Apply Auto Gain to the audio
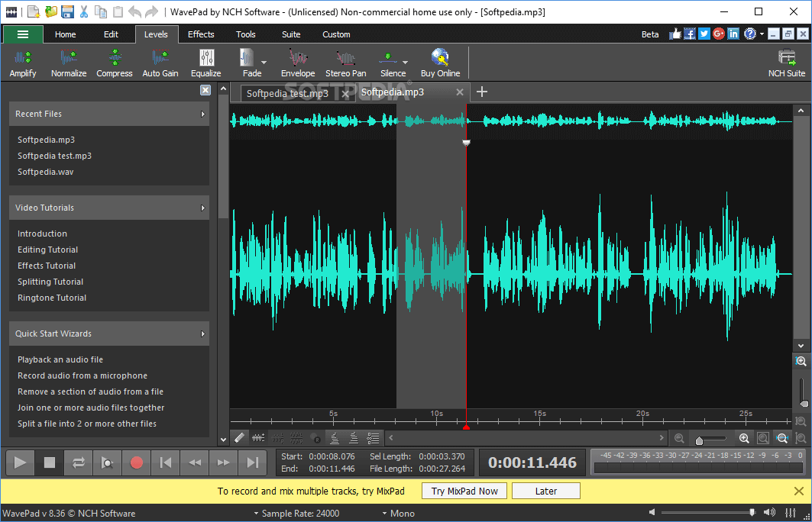Viewport: 812px width, 522px height. coord(160,63)
